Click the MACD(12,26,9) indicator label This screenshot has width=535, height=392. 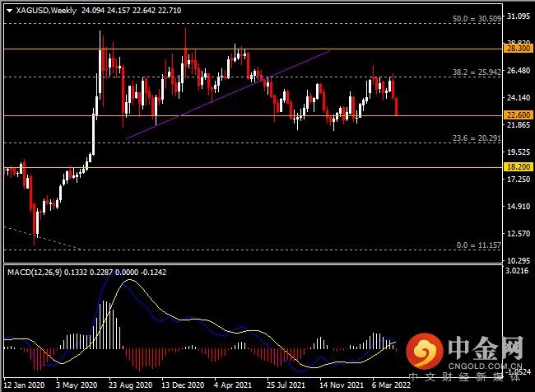click(x=35, y=272)
